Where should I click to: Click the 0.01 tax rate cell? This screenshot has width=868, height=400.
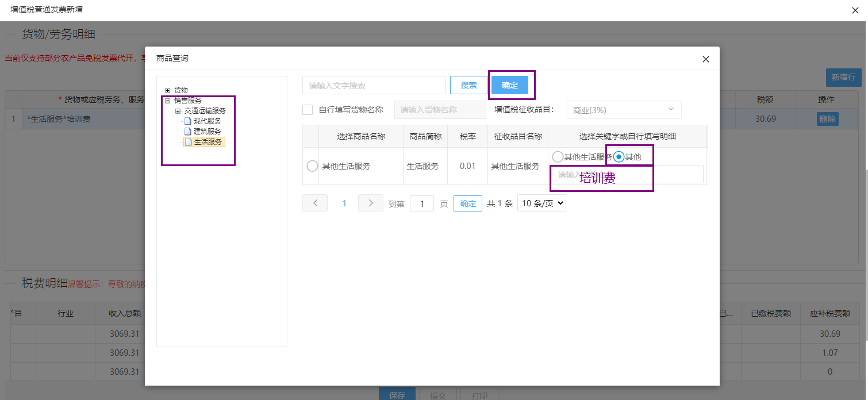467,166
